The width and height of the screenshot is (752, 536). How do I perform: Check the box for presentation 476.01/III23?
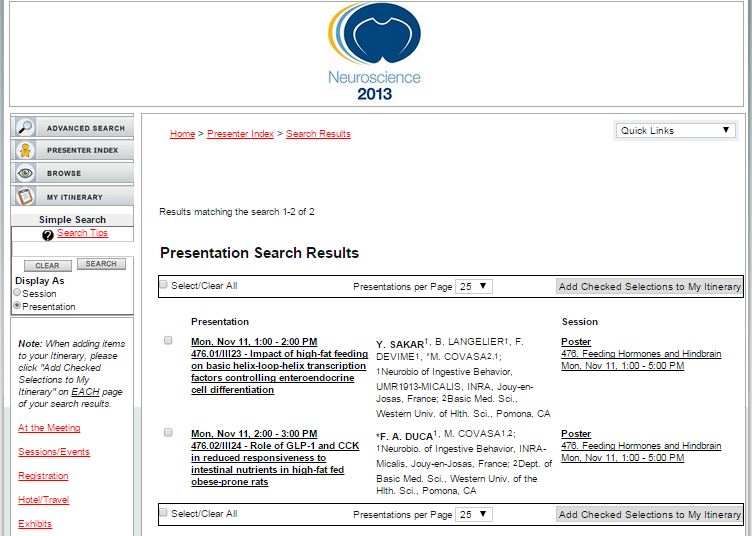click(168, 341)
